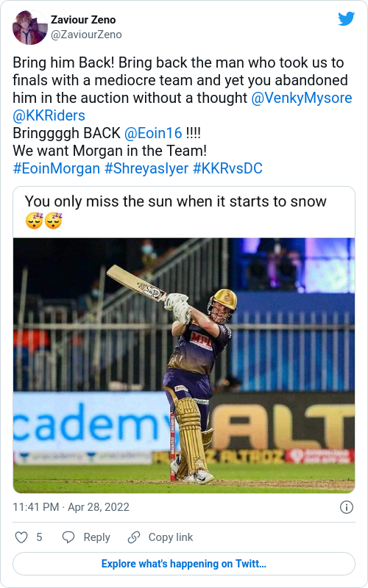The image size is (368, 588).
Task: Open the tweet info circle icon
Action: [x=346, y=507]
